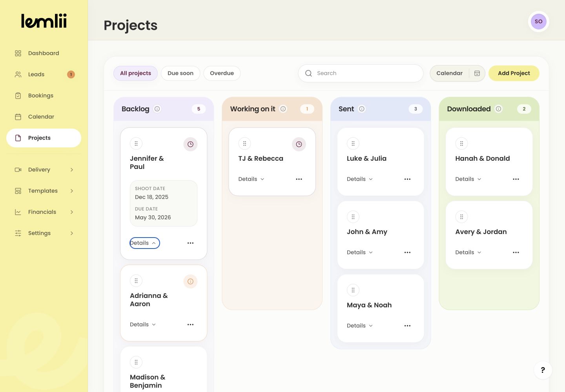The height and width of the screenshot is (392, 565).
Task: Open three-dot menu for Jennifer & Paul
Action: coord(190,243)
